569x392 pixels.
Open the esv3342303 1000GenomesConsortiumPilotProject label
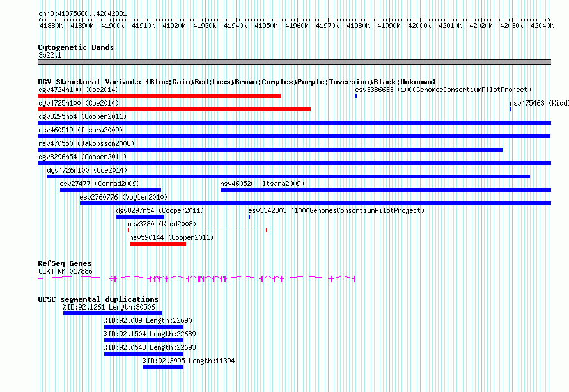[x=336, y=210]
